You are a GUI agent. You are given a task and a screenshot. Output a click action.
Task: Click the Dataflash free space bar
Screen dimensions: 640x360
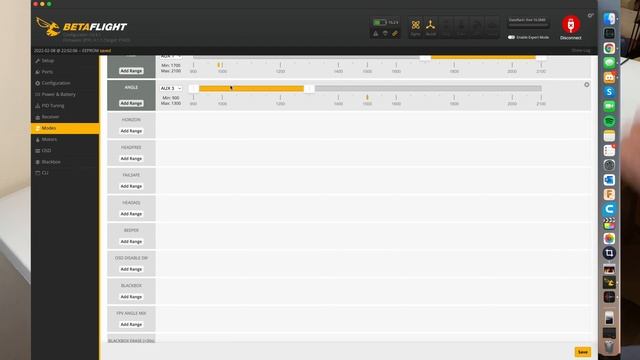528,24
